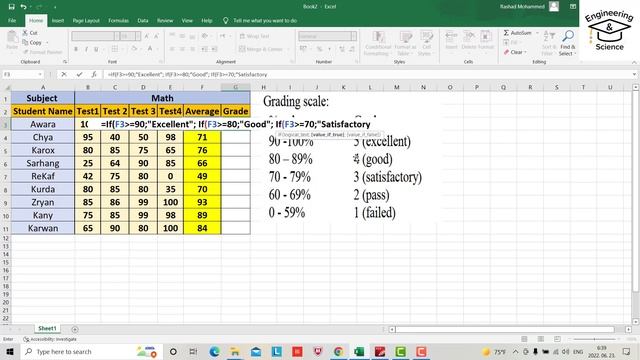Screen dimensions: 640x360
Task: Open Insert Function fx icon
Action: (94, 74)
